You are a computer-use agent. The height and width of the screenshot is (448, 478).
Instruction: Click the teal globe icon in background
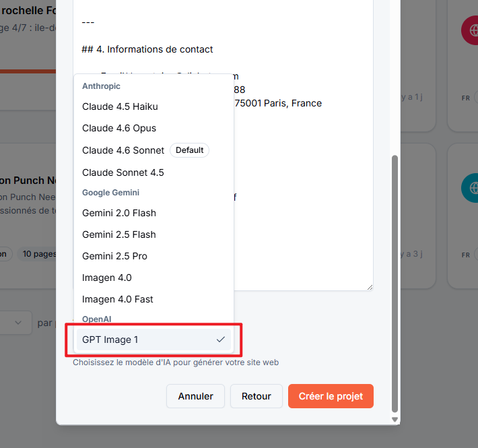pyautogui.click(x=471, y=188)
